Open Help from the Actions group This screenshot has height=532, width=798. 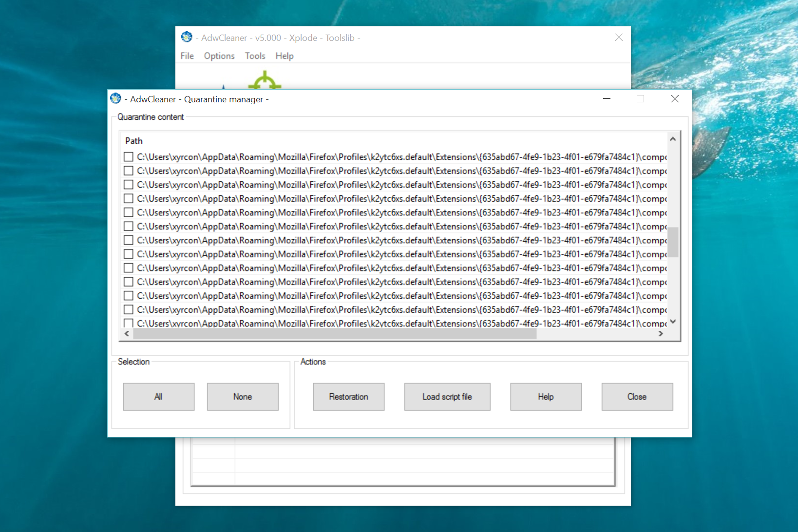click(546, 397)
